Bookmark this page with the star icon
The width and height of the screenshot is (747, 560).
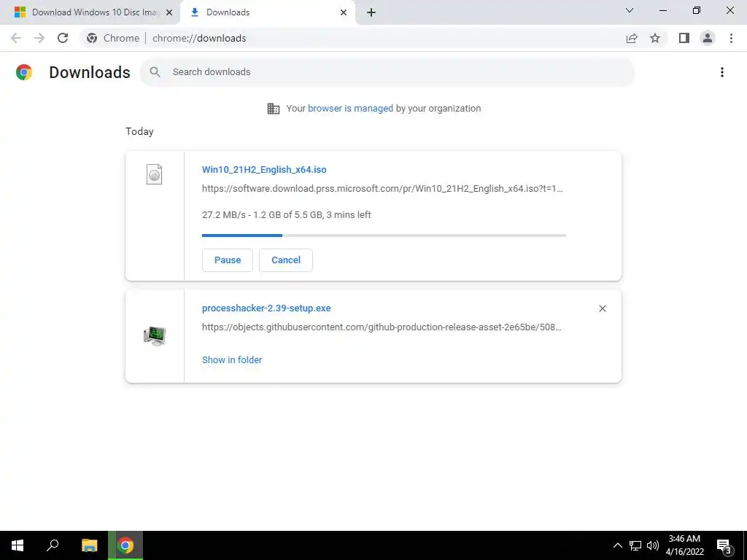[x=655, y=38]
